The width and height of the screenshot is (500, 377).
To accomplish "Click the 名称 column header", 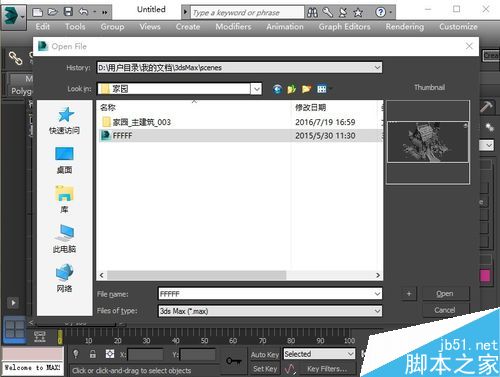I will pos(108,107).
